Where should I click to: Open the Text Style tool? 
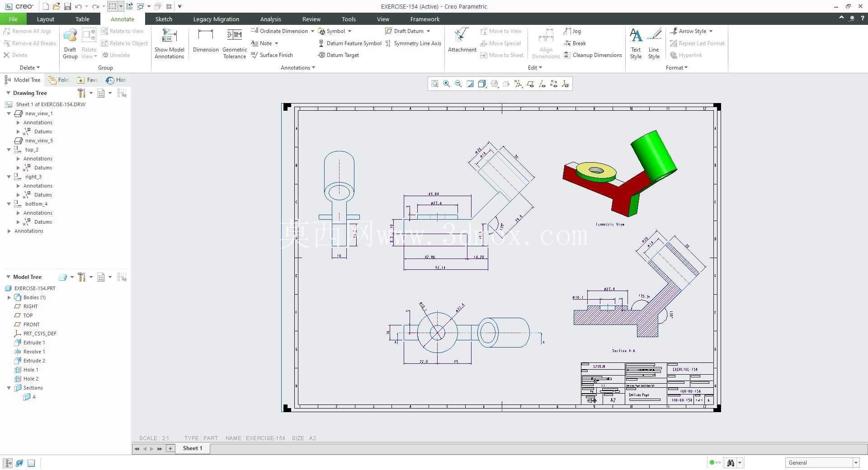coord(636,43)
